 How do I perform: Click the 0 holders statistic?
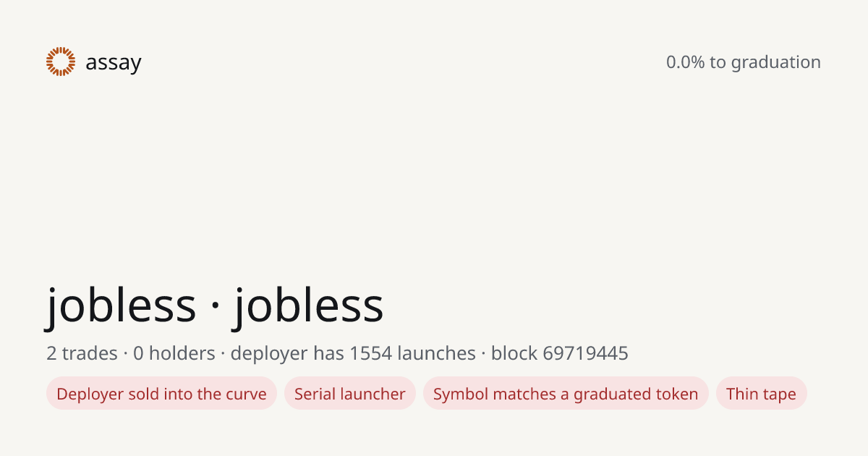pyautogui.click(x=174, y=353)
